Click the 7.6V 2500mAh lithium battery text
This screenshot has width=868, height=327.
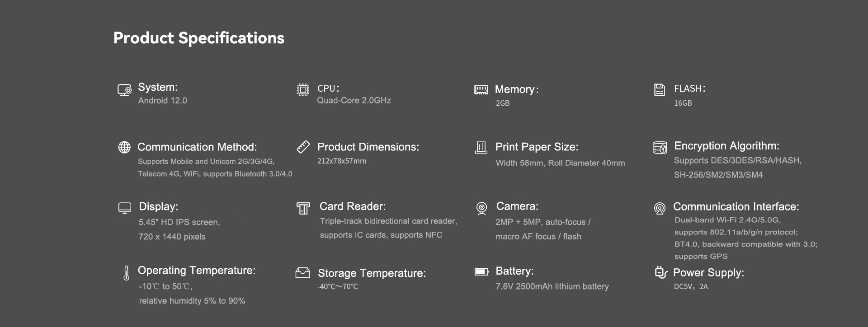coord(552,286)
